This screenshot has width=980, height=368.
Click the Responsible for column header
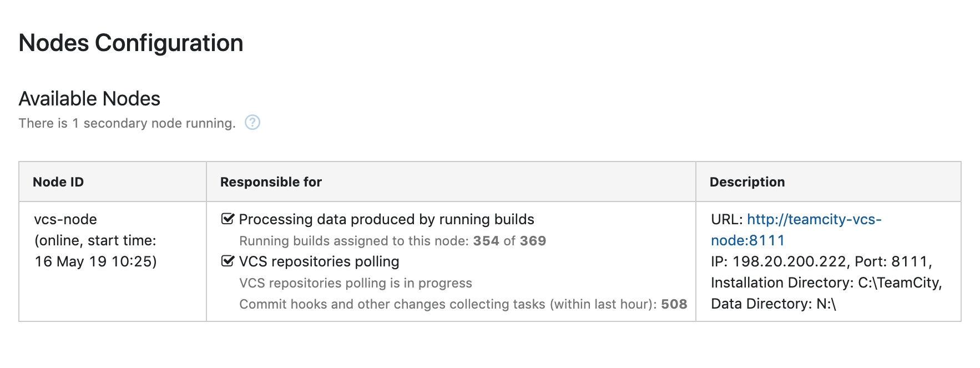tap(271, 182)
